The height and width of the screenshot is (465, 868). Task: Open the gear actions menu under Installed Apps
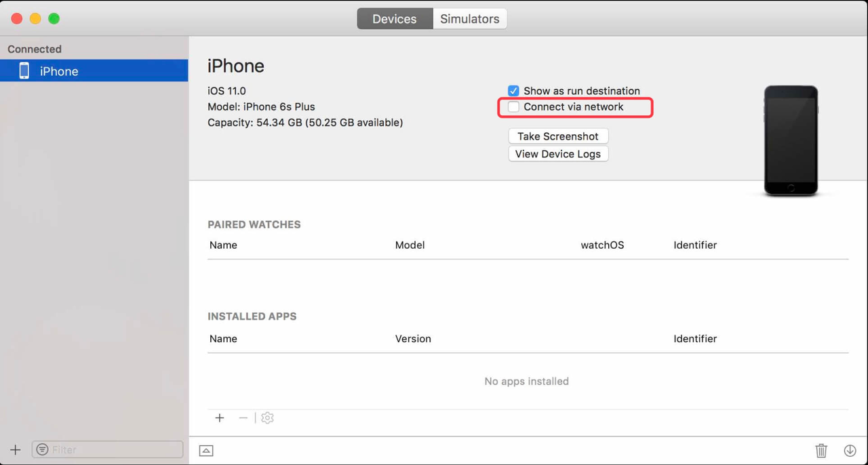click(267, 418)
